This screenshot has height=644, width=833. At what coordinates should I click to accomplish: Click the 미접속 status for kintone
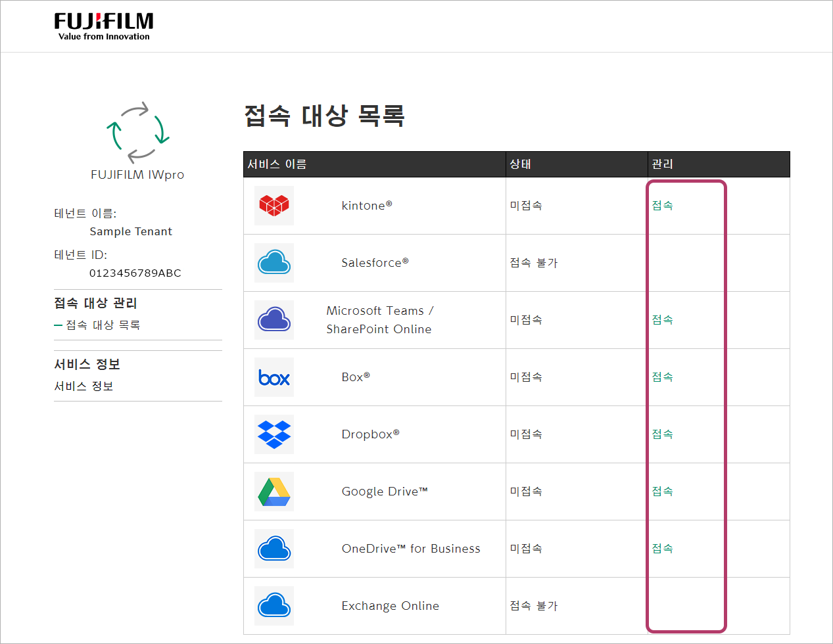[526, 206]
